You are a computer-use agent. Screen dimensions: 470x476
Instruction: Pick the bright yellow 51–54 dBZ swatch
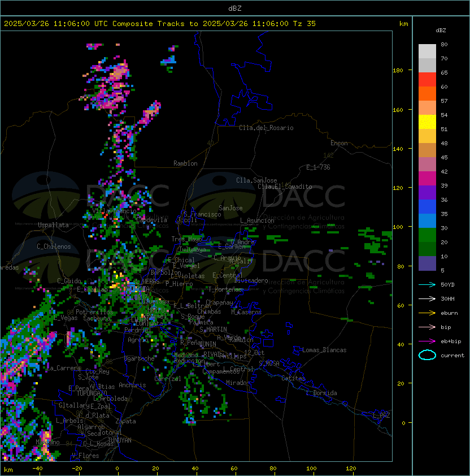click(427, 122)
